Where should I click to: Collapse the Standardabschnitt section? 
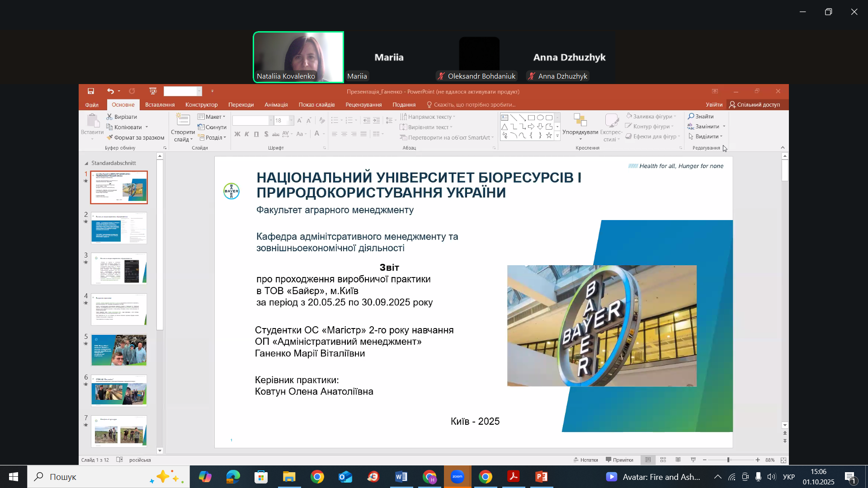tap(86, 163)
